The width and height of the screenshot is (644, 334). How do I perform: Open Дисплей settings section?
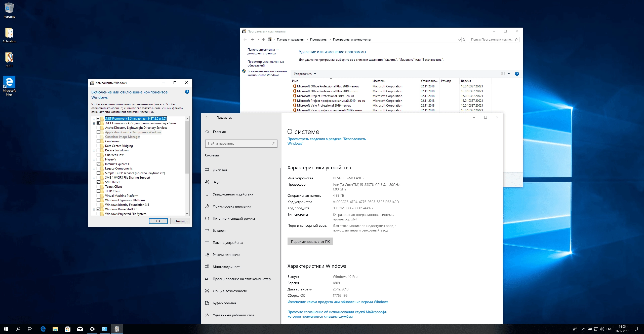pyautogui.click(x=241, y=170)
